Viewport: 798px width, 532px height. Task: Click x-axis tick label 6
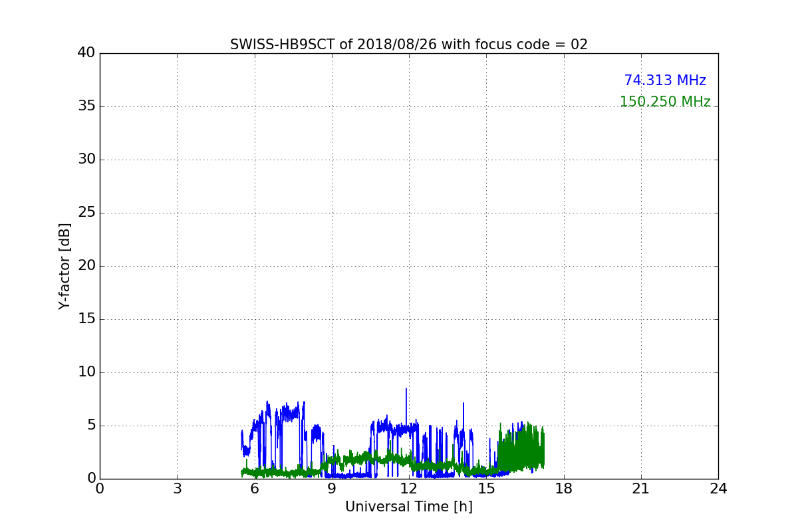255,489
